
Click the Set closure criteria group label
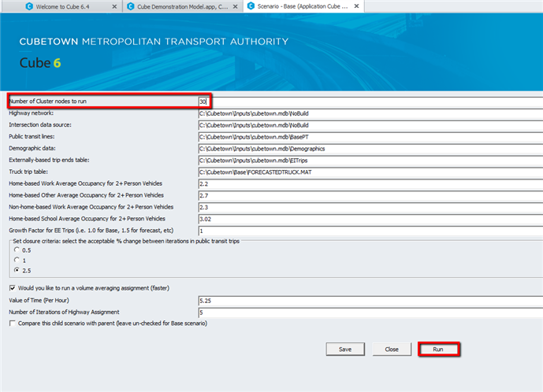pyautogui.click(x=126, y=241)
